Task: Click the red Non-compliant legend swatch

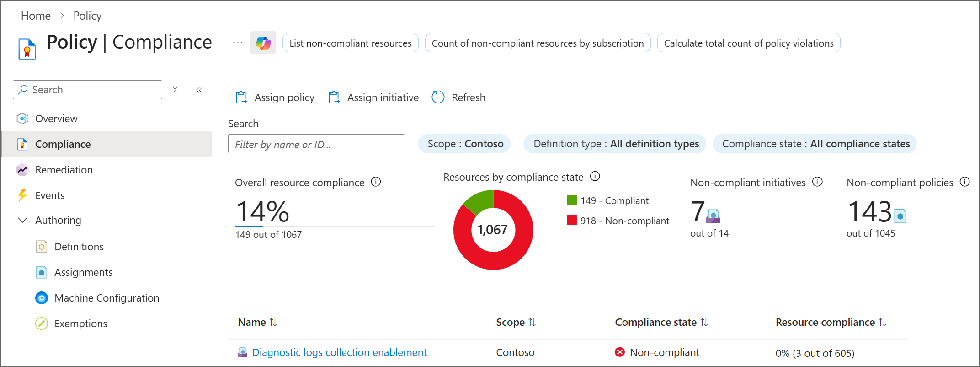Action: pos(572,220)
